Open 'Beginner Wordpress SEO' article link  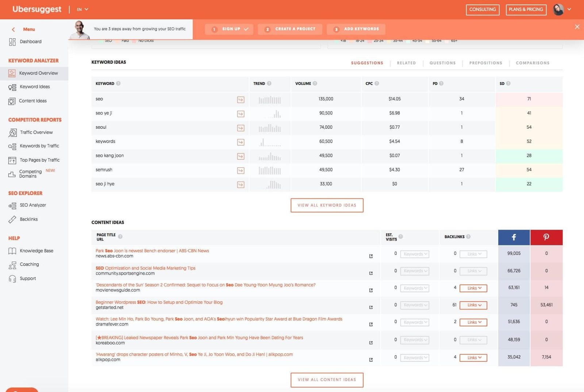tap(159, 302)
